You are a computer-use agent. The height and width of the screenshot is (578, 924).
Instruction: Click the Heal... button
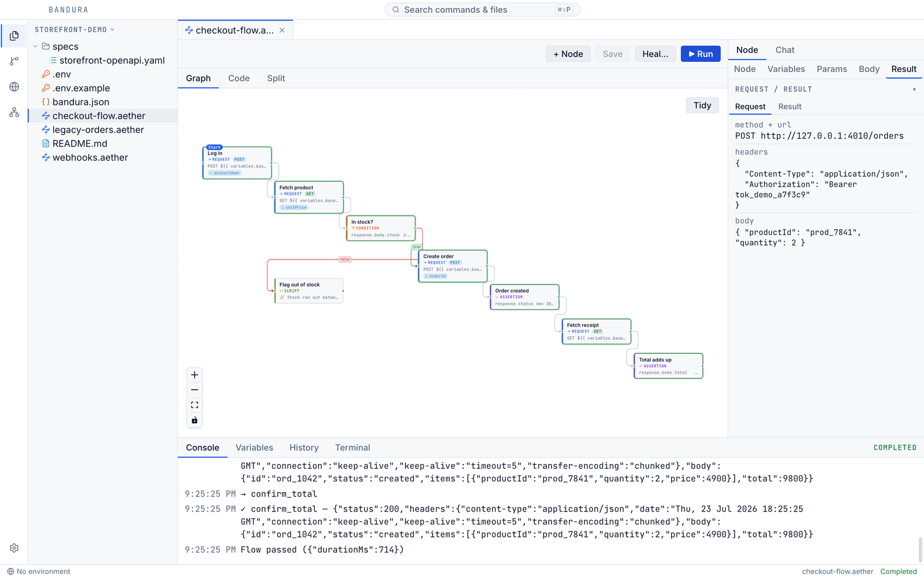(x=655, y=54)
